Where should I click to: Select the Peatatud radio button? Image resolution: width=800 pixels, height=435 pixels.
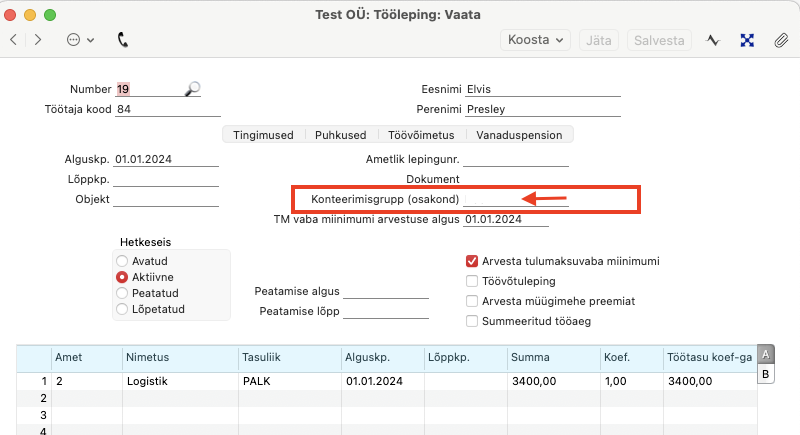(122, 293)
